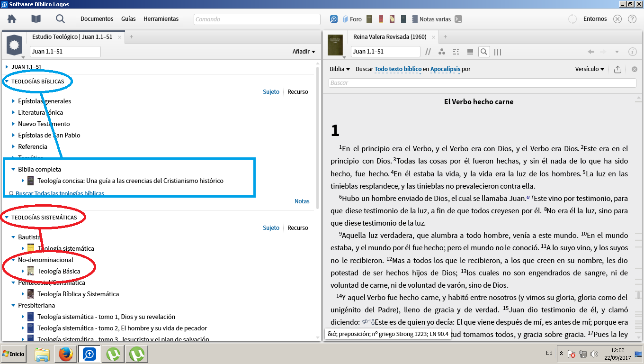Viewport: 644px width, 364px height.
Task: Click Recurso in Teologías Sistemáticas section
Action: coord(298,228)
